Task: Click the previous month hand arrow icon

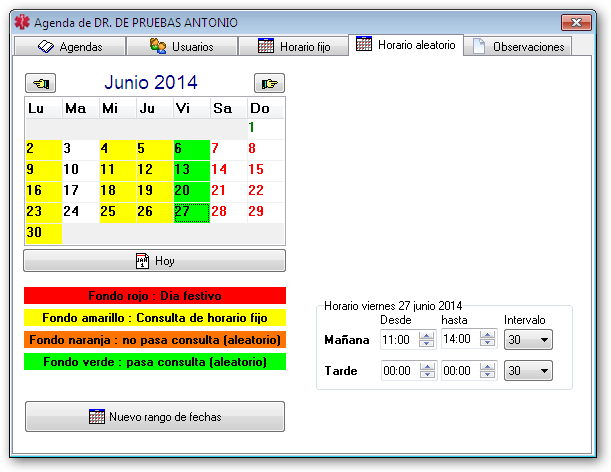Action: pyautogui.click(x=43, y=83)
